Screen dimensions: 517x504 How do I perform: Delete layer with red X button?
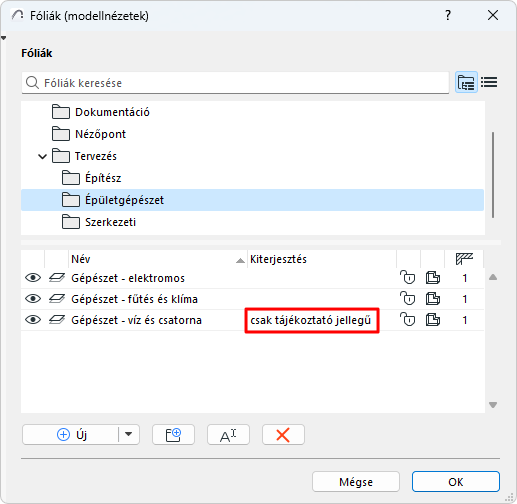click(x=283, y=435)
